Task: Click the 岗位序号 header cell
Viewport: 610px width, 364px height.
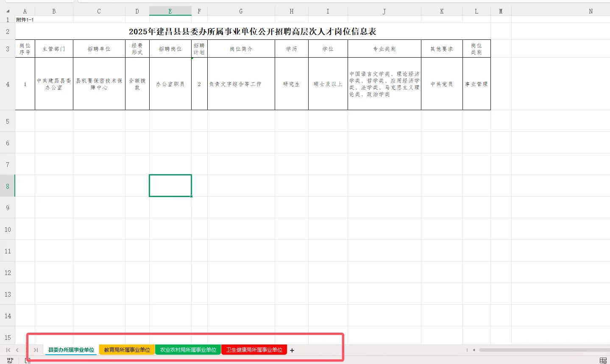Action: tap(25, 49)
